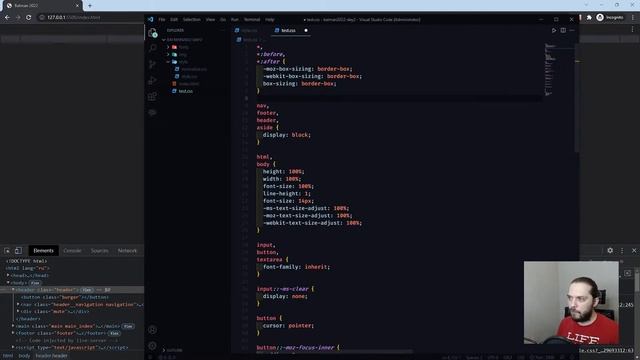Image resolution: width=640 pixels, height=360 pixels.
Task: Click the flex badge next to body element
Action: pyautogui.click(x=35, y=283)
